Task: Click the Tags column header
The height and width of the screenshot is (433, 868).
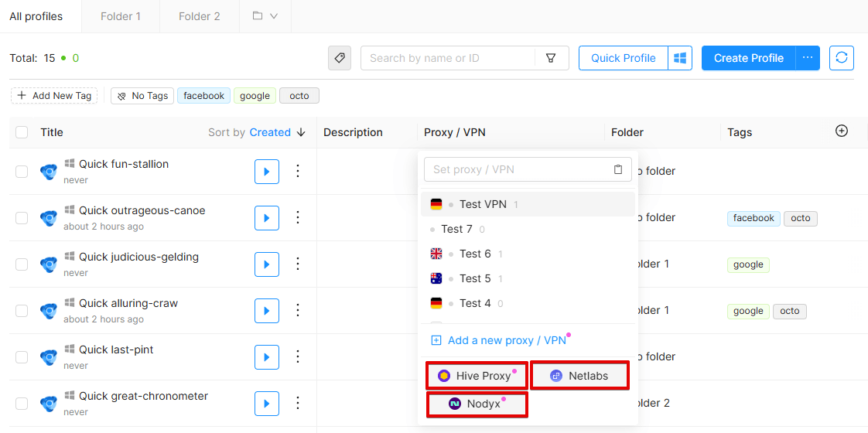Action: pos(740,132)
